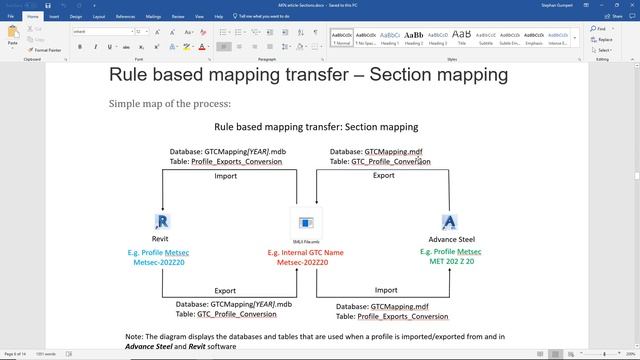Zoom out with the minus button
The height and width of the screenshot is (360, 640).
(582, 354)
